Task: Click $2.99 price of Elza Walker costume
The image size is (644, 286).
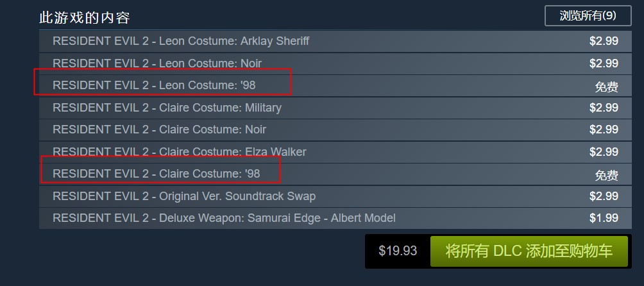Action: tap(604, 152)
